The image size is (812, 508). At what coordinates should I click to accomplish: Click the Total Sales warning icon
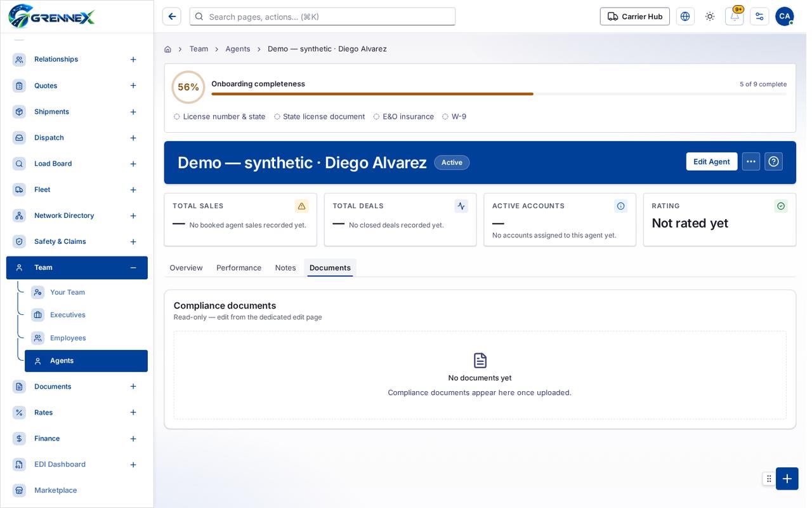(301, 206)
